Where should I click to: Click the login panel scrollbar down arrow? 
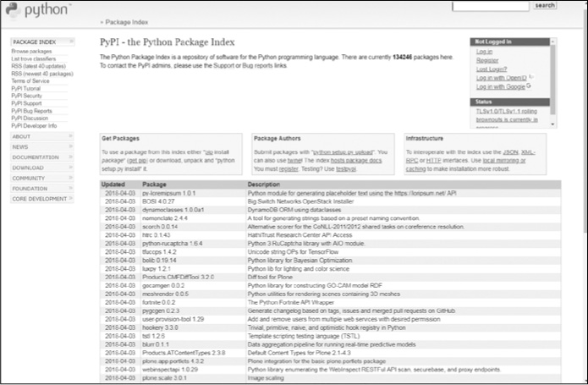552,124
